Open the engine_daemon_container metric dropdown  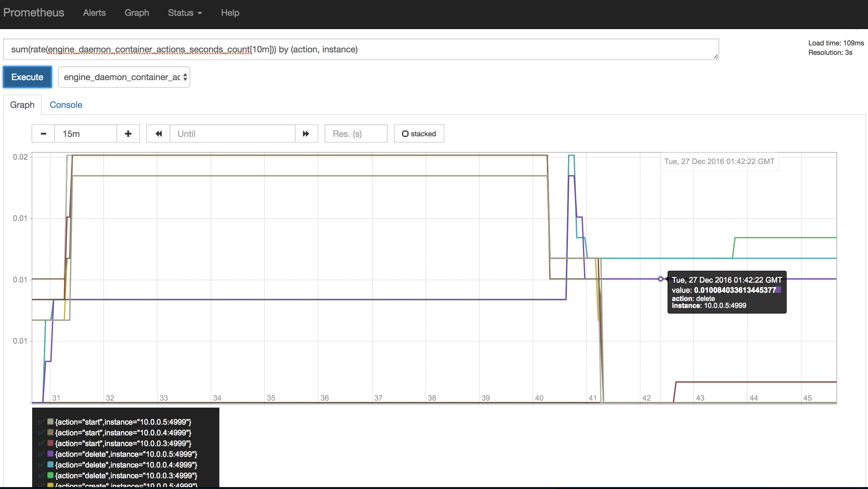click(x=124, y=77)
